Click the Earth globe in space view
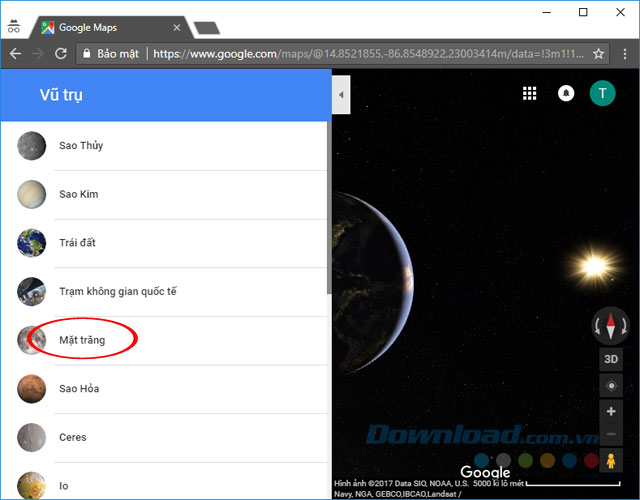The height and width of the screenshot is (500, 640). pyautogui.click(x=373, y=282)
